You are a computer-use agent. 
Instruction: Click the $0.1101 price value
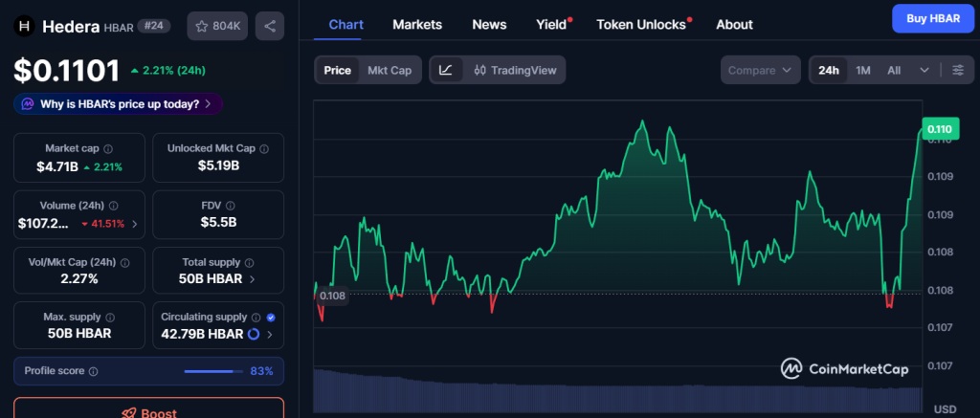[67, 70]
